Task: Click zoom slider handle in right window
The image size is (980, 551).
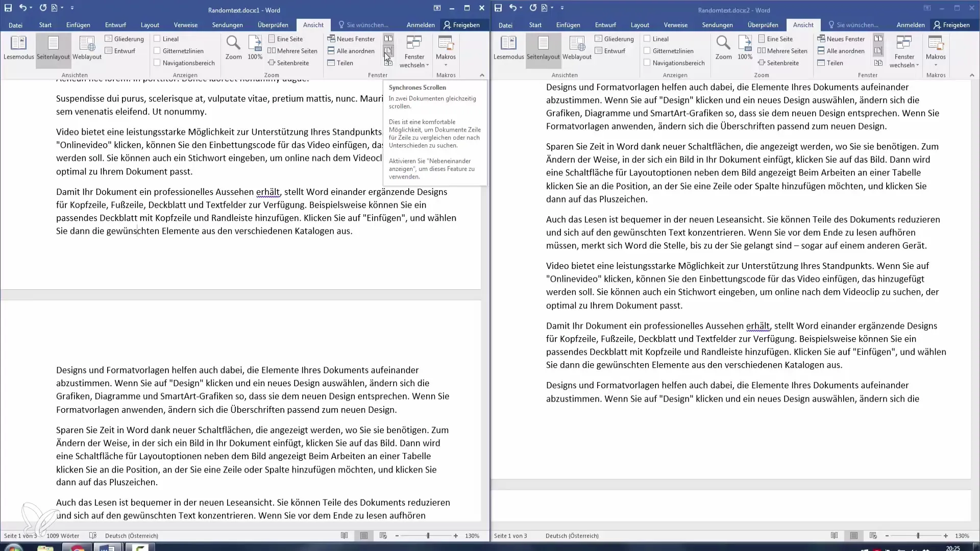Action: tap(918, 536)
